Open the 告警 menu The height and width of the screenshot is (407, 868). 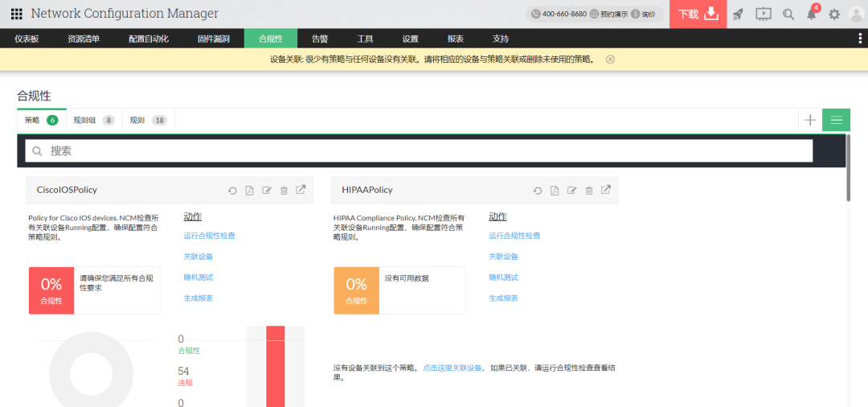(320, 39)
